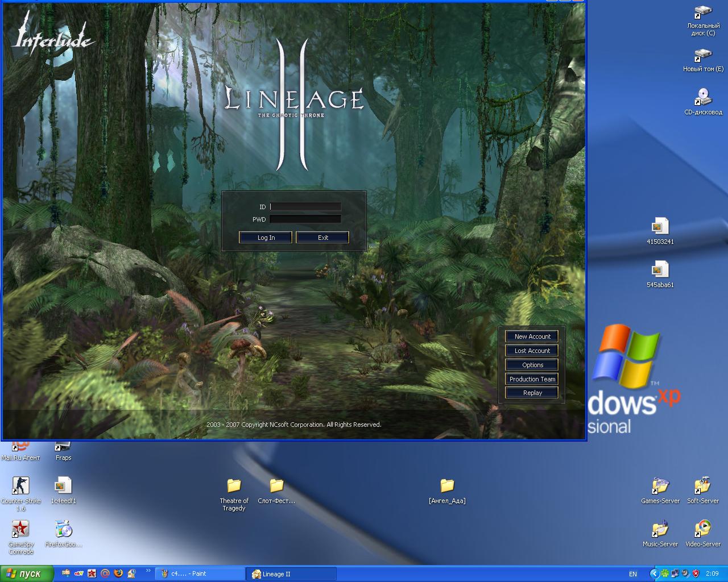Open New Account option
This screenshot has height=582, width=728.
[x=532, y=336]
